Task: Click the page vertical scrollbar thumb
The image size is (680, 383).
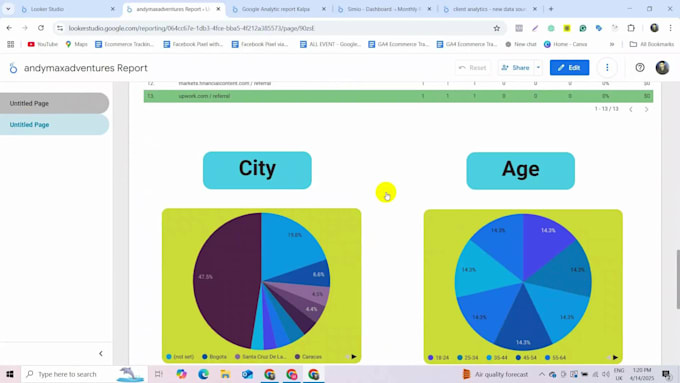Action: pos(677,279)
